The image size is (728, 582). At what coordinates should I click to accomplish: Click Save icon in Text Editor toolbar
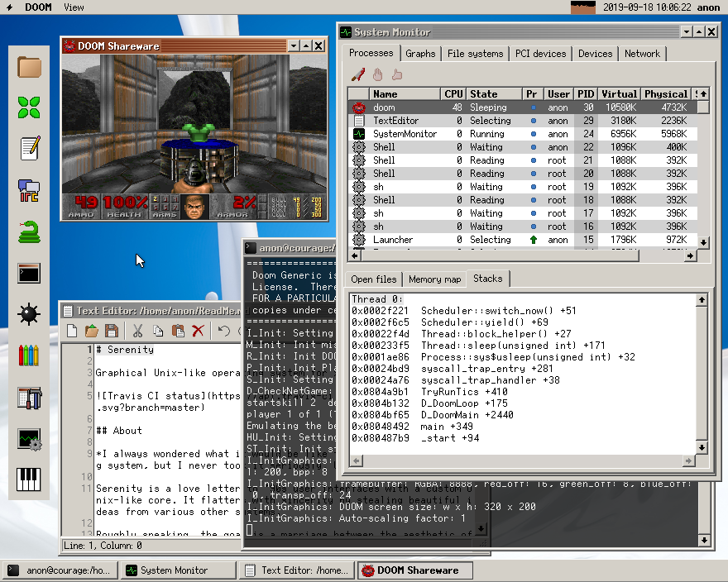click(111, 331)
